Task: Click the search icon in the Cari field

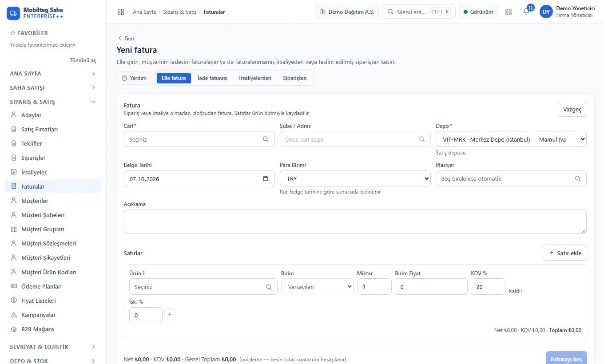Action: click(266, 139)
